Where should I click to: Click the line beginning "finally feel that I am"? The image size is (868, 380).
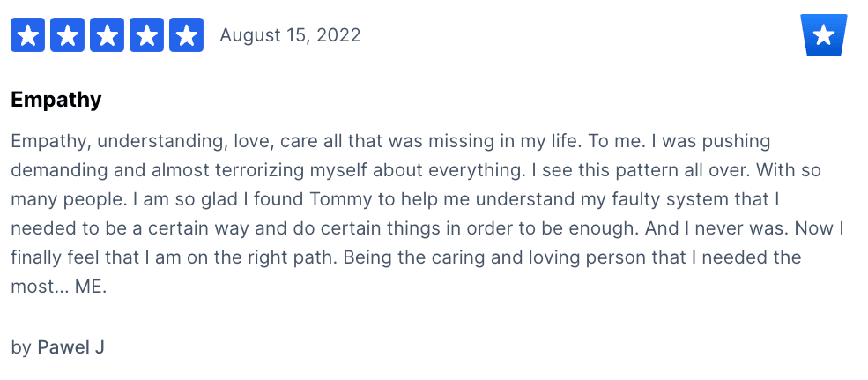pyautogui.click(x=405, y=258)
